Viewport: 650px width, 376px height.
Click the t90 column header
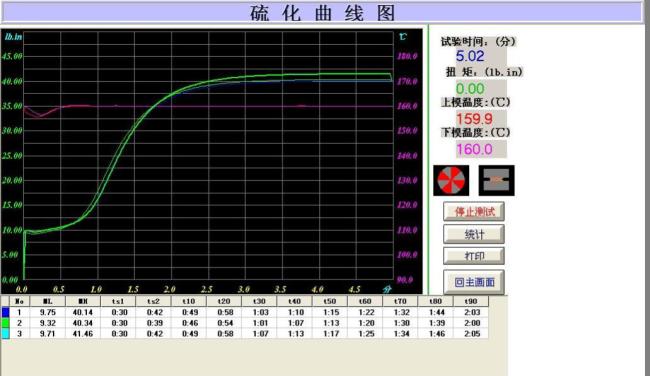click(x=471, y=301)
